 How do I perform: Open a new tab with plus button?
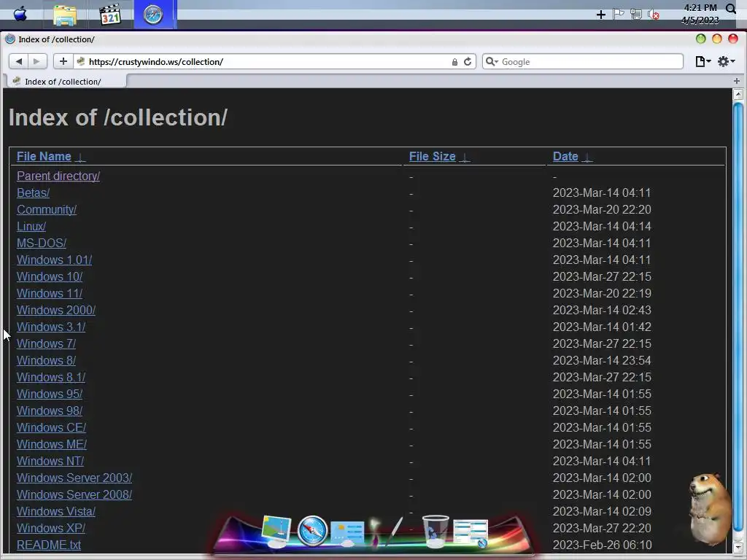pyautogui.click(x=737, y=81)
